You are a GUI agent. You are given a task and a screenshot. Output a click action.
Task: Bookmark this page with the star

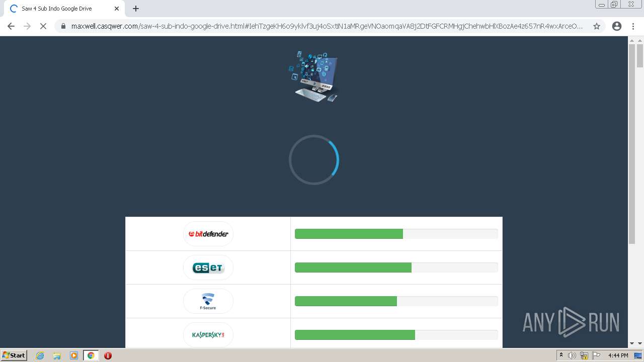[597, 26]
